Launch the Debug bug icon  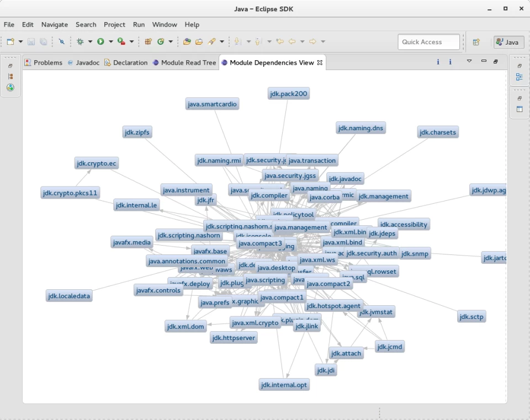point(80,41)
